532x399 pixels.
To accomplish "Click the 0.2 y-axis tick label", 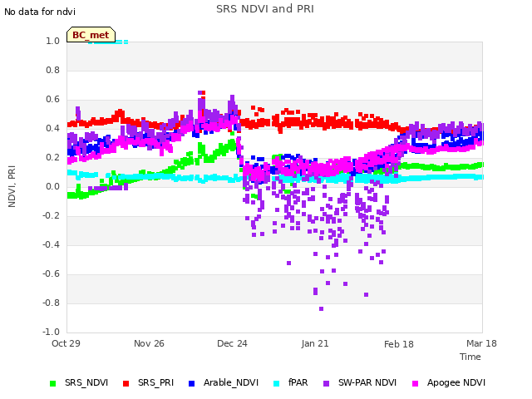I will pyautogui.click(x=52, y=157).
